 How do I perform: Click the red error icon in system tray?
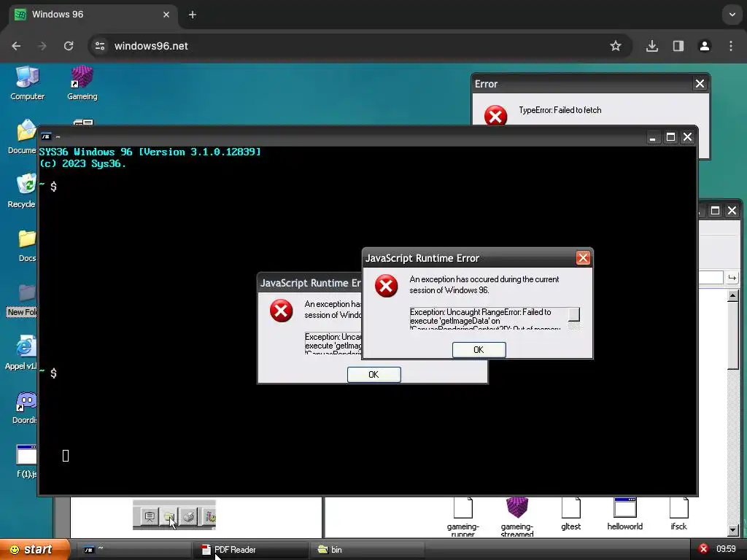pyautogui.click(x=703, y=549)
